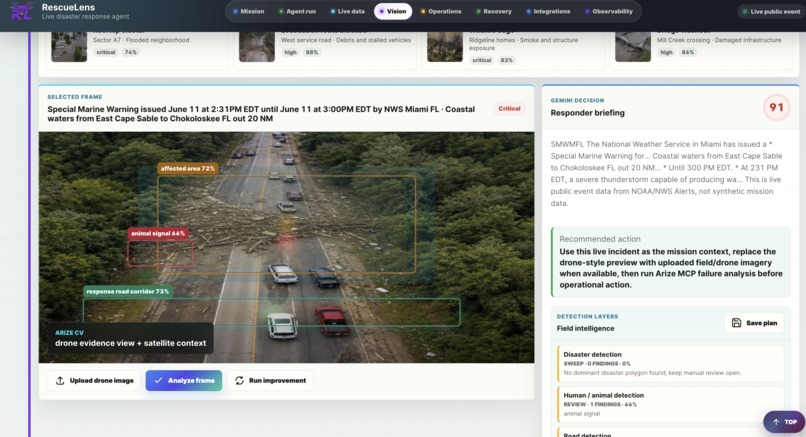Click the Run improvement button label
The image size is (806, 437).
[x=277, y=380]
